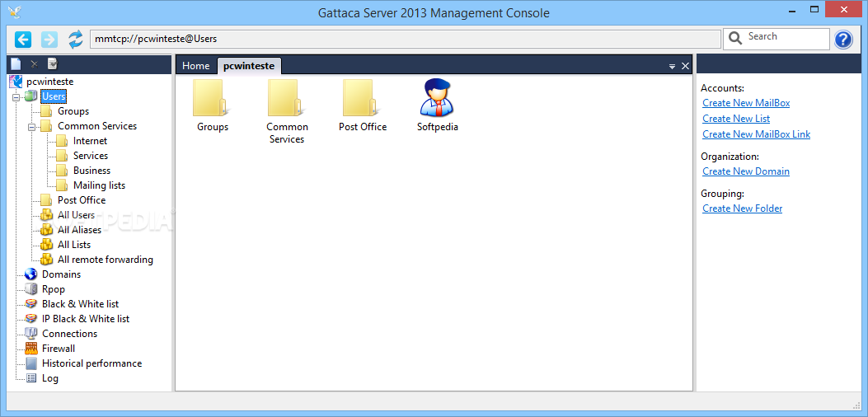Viewport: 868px width, 417px height.
Task: Click the Historical performance icon
Action: pos(31,363)
